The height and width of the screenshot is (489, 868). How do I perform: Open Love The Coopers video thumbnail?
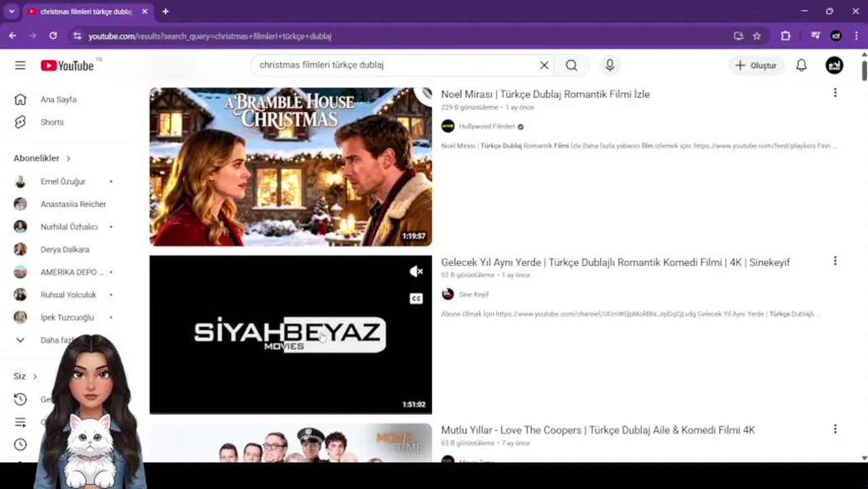pyautogui.click(x=291, y=443)
